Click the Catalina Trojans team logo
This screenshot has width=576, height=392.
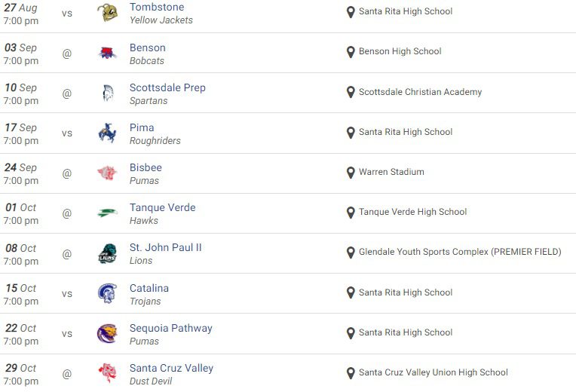[x=107, y=293]
